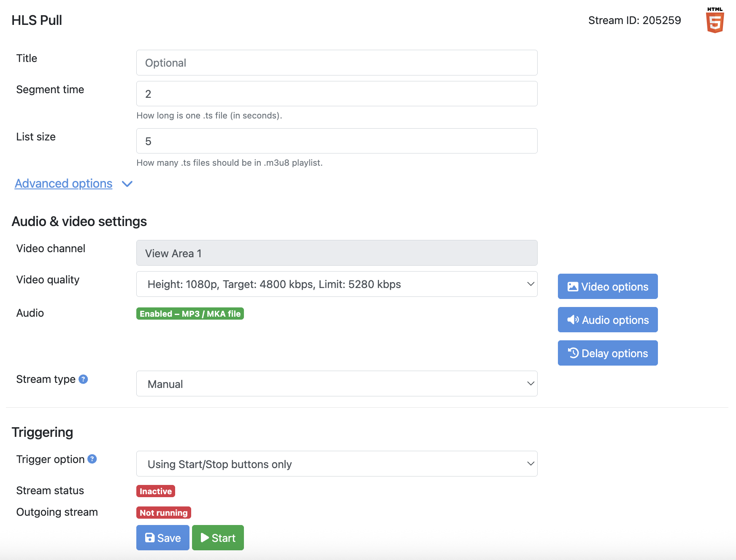This screenshot has height=560, width=736.
Task: Click the 'How many .ts files' hint text
Action: click(230, 163)
